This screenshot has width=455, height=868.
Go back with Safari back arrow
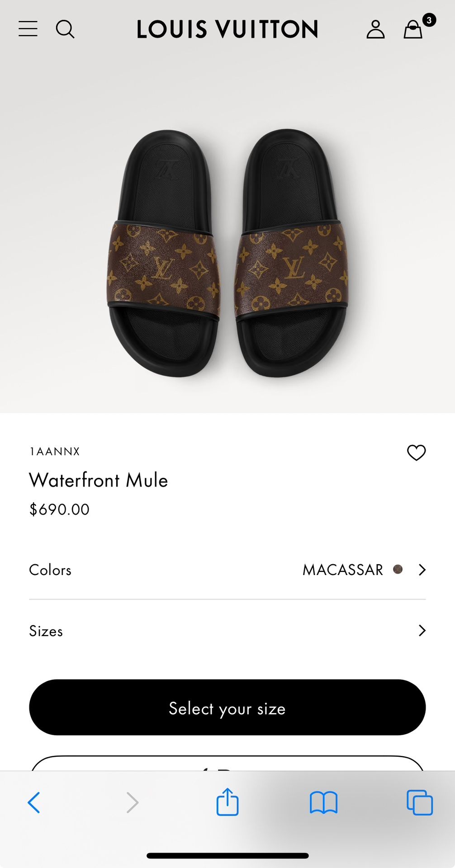(x=34, y=802)
